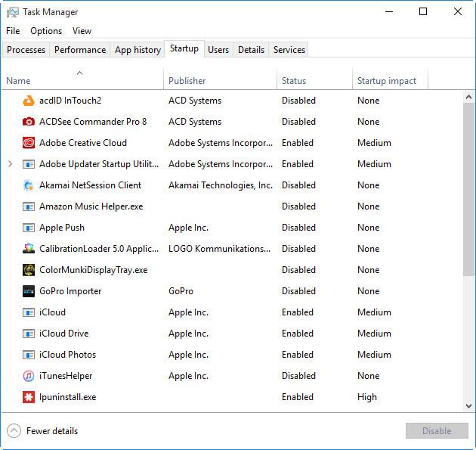Open the Services tab
The width and height of the screenshot is (476, 450).
click(x=289, y=50)
